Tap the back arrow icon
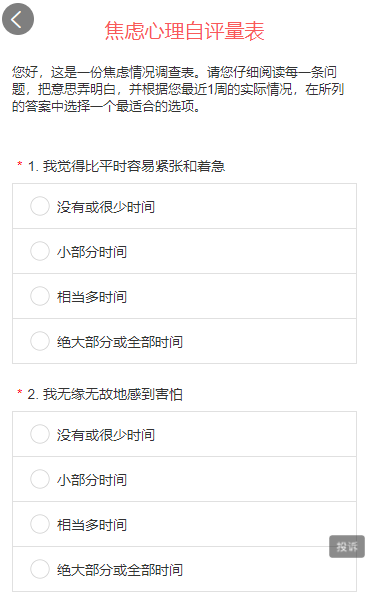 pyautogui.click(x=18, y=19)
